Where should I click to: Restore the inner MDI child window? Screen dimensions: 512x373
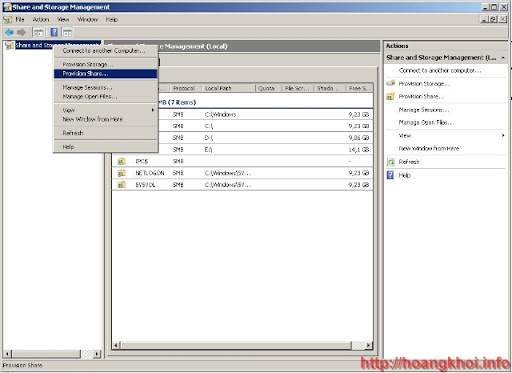click(494, 20)
